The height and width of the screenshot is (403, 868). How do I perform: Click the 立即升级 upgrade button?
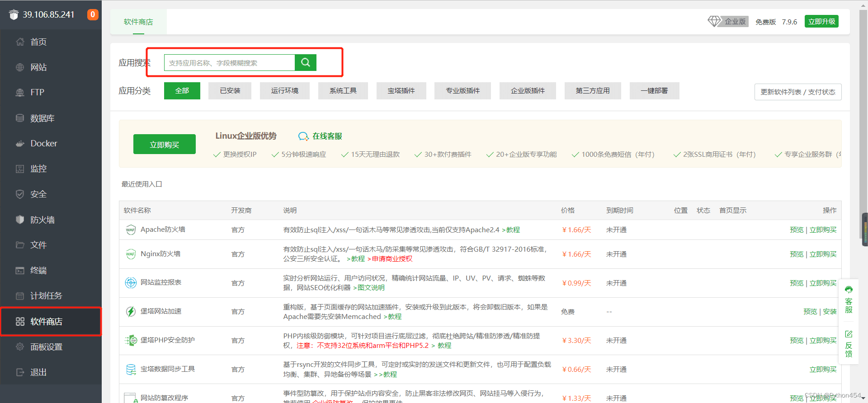pos(821,21)
